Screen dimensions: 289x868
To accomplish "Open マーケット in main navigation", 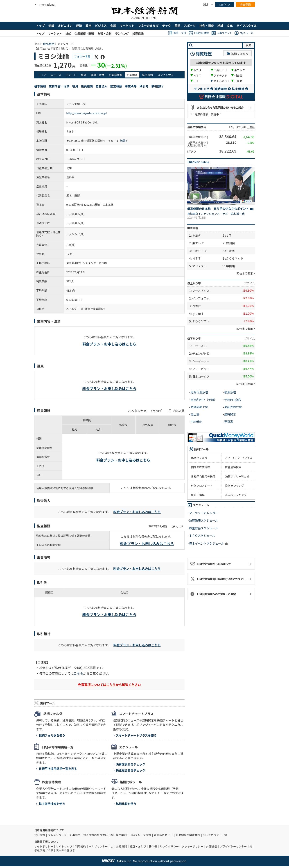I will 127,26.
